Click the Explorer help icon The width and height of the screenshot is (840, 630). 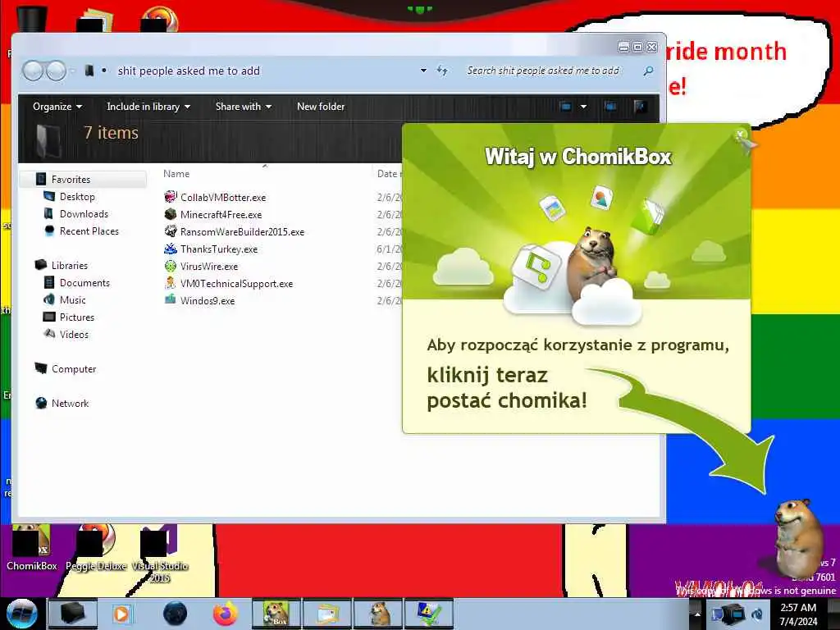640,106
